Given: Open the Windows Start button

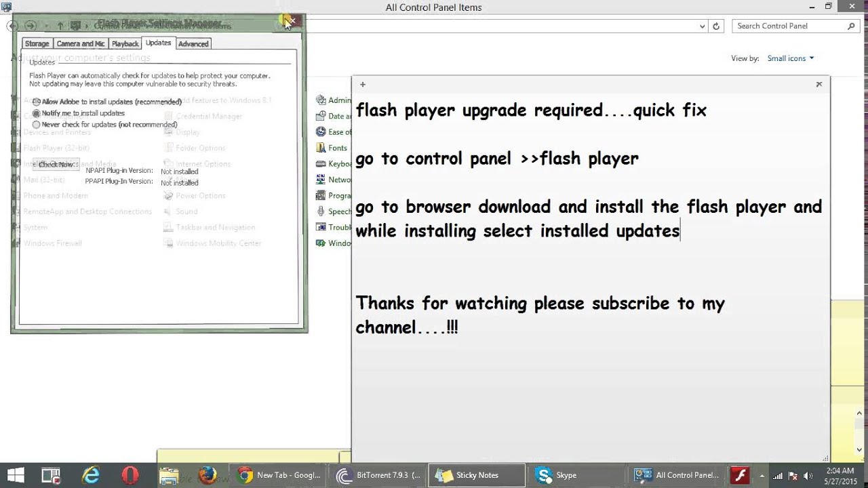Looking at the screenshot, I should [15, 475].
